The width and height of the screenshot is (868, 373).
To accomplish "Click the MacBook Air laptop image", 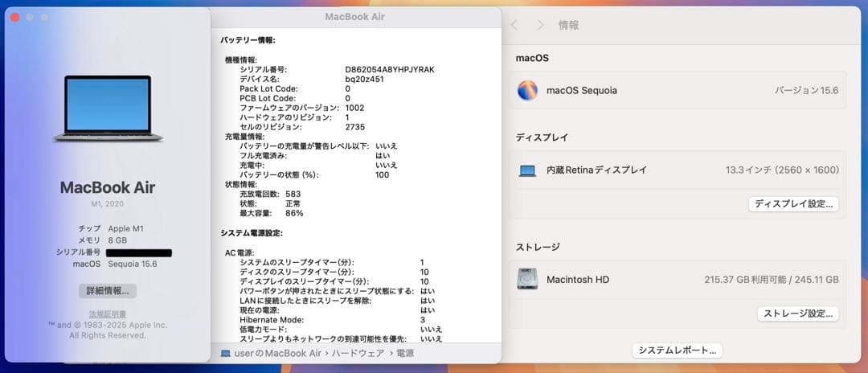I will [108, 108].
